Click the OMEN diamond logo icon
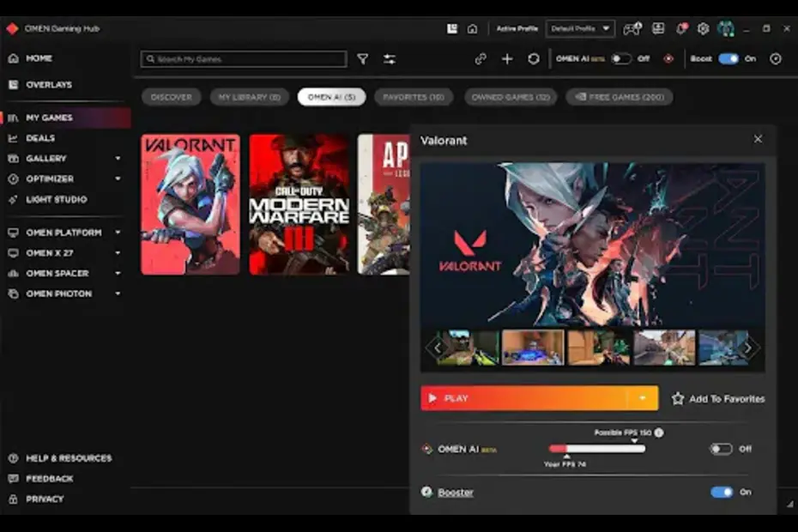798x532 pixels. pyautogui.click(x=12, y=28)
